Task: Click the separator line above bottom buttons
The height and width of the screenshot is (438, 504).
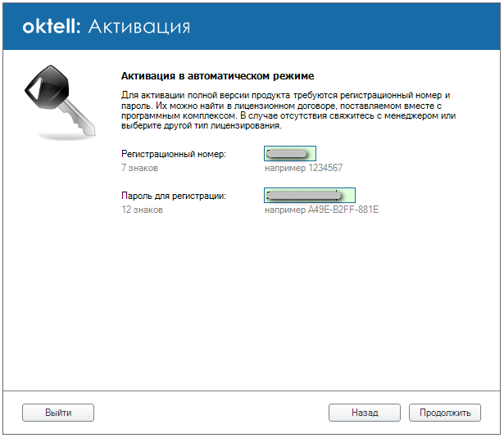Action: point(252,391)
